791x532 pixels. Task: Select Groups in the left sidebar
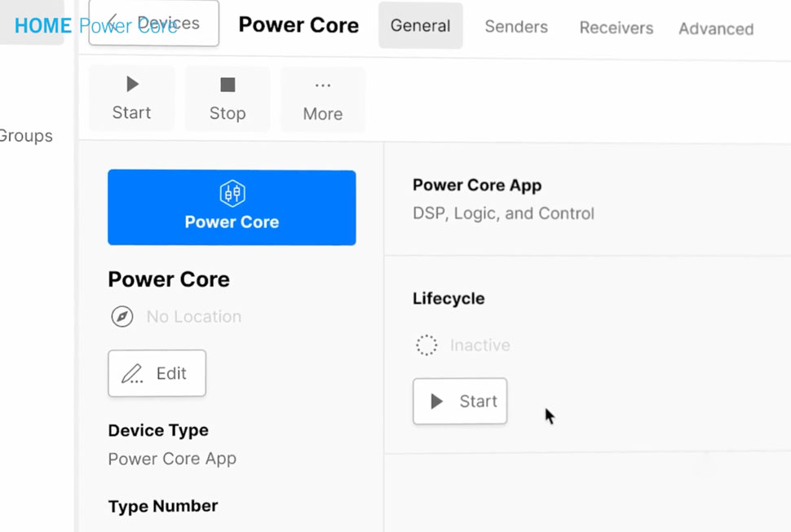25,136
